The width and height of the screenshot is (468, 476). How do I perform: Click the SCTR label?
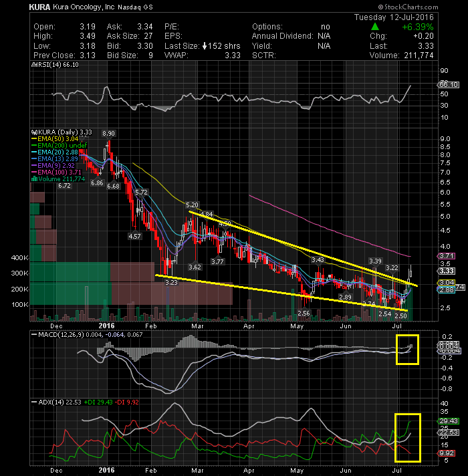263,55
